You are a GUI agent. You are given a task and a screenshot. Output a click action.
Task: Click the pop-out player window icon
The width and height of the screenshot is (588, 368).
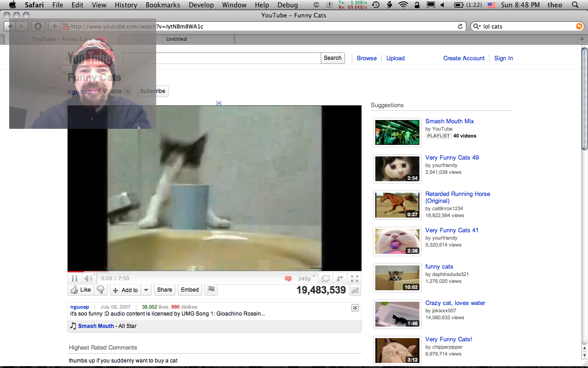click(x=325, y=279)
